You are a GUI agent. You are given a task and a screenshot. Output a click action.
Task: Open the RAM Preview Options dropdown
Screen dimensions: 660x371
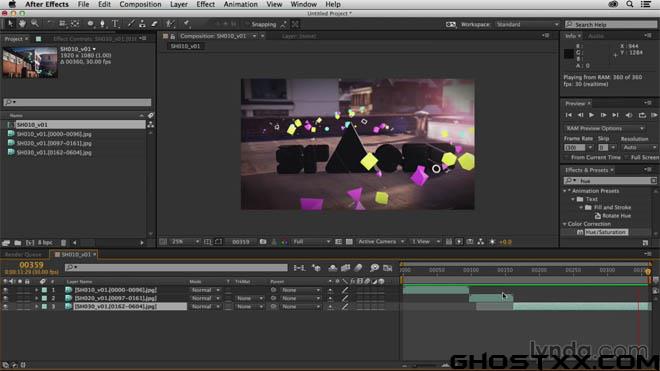point(604,128)
